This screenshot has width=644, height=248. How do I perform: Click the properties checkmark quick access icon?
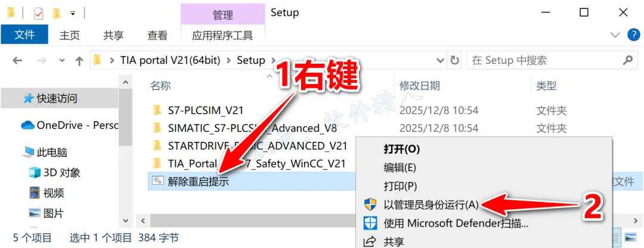click(x=38, y=14)
